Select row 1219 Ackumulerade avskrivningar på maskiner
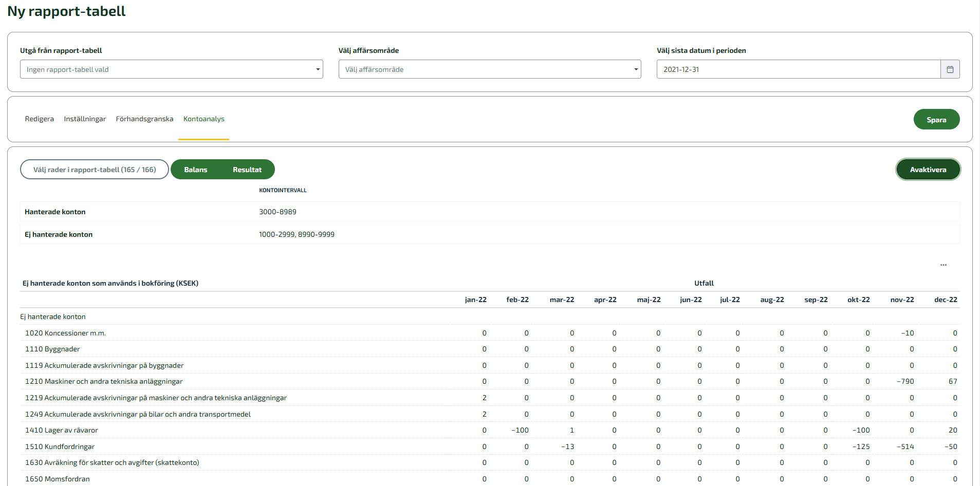Screen dimensions: 980x486 [490, 398]
